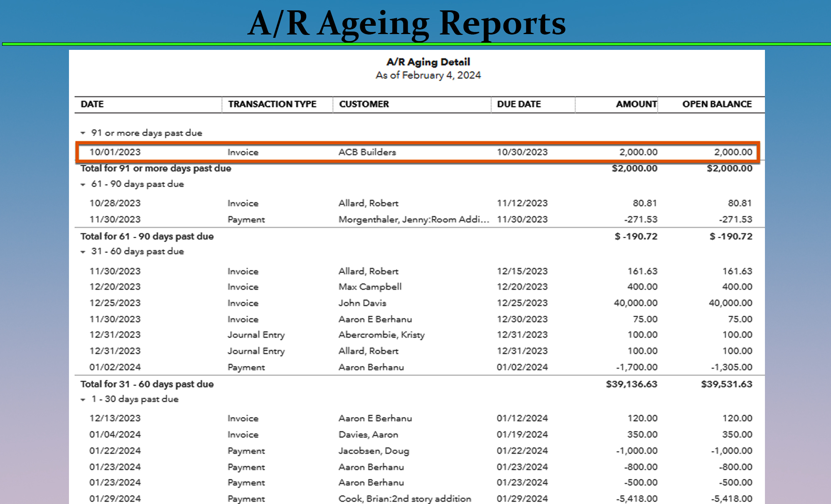The height and width of the screenshot is (504, 831).
Task: Open the ACB Builders invoice row
Action: [367, 152]
